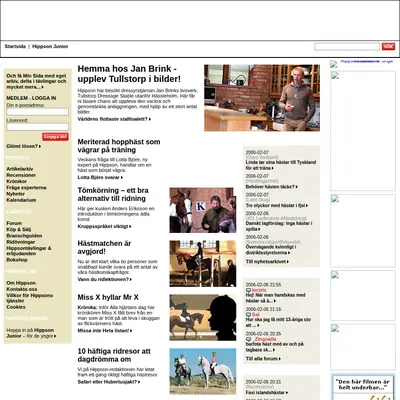Open Faxi islandshästar link
Screen dimensions: 400x400
(267, 393)
